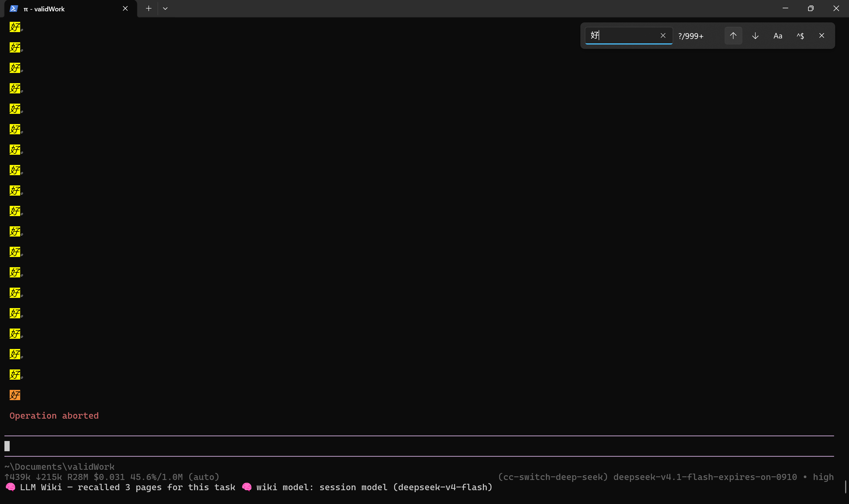The height and width of the screenshot is (504, 849).
Task: Click into the search input field
Action: (x=623, y=36)
